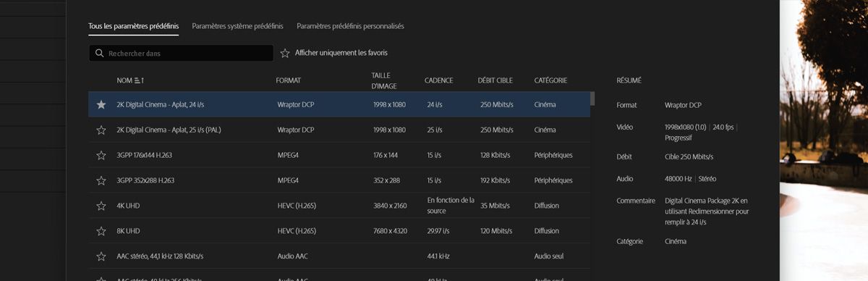
Task: Click the sort arrow icon beside NOM
Action: click(140, 80)
